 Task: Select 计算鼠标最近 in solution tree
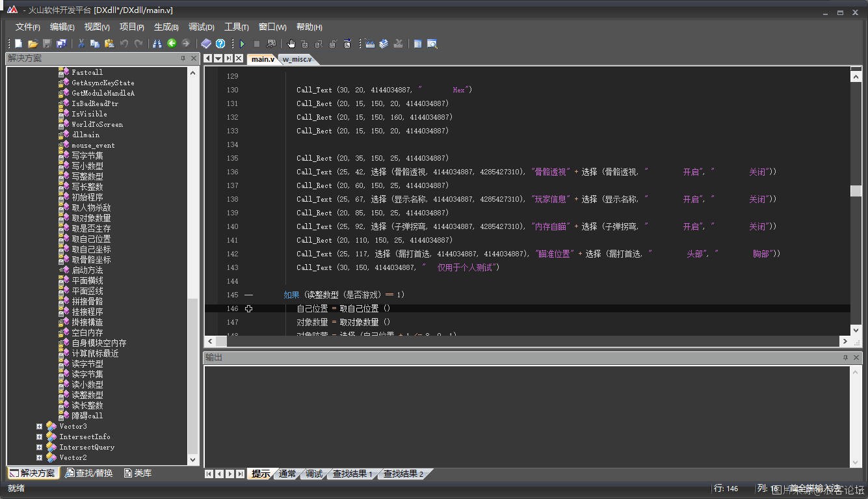tap(95, 353)
